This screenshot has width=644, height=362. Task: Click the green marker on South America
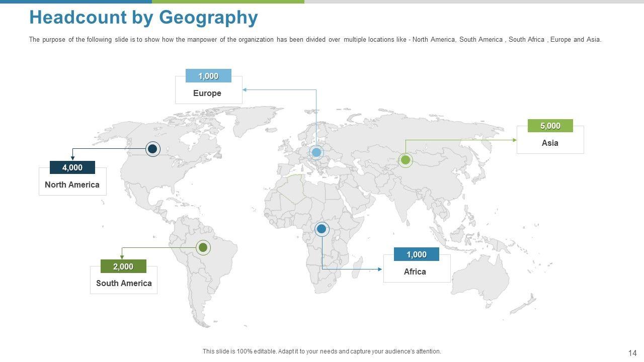[x=203, y=247]
